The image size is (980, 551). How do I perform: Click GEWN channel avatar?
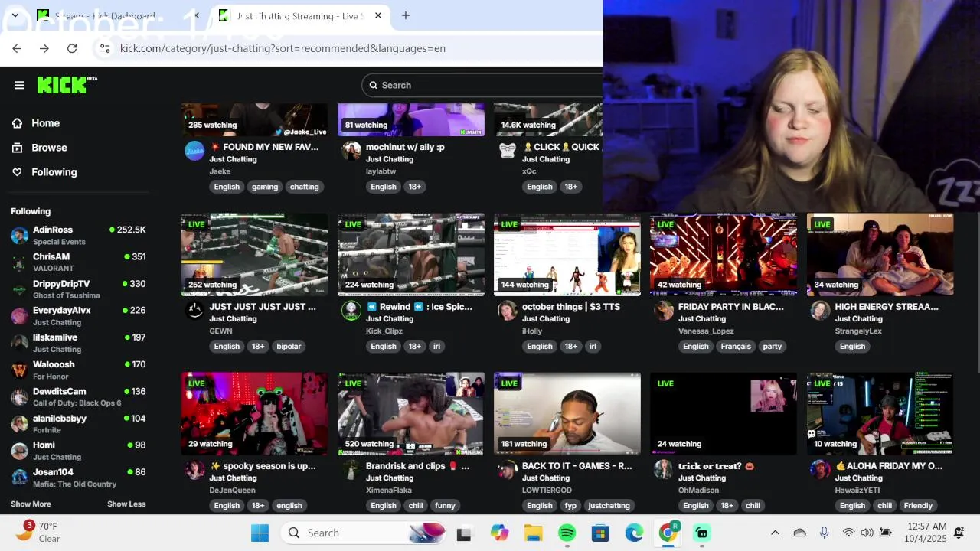[x=194, y=310]
